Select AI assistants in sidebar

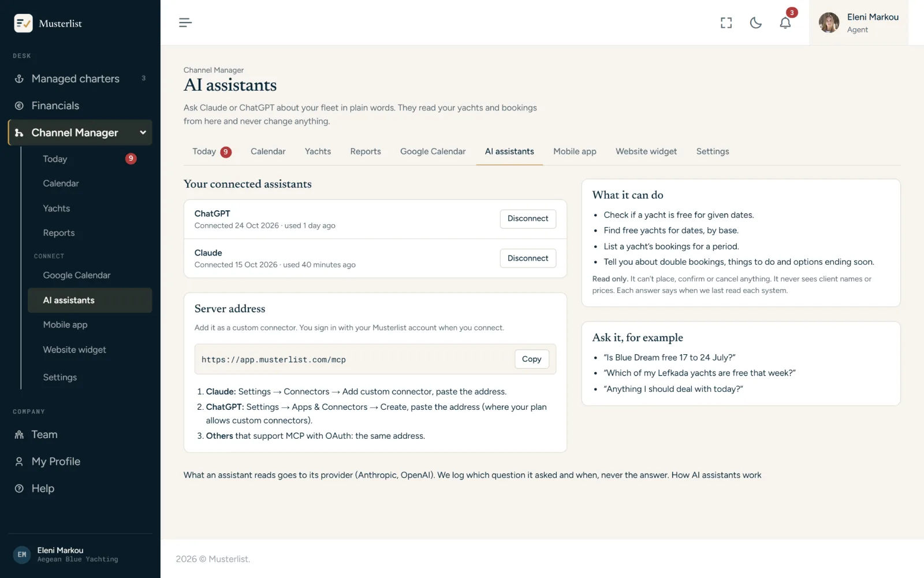click(x=90, y=300)
